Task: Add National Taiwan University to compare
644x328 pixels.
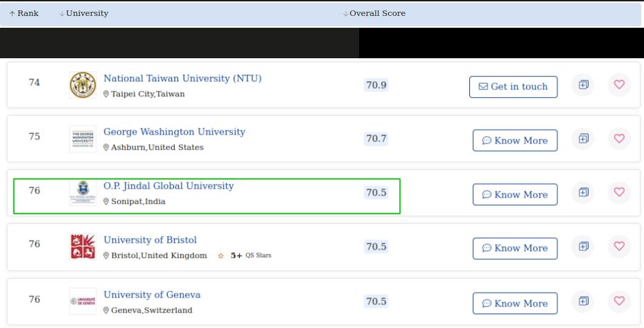Action: pyautogui.click(x=583, y=85)
